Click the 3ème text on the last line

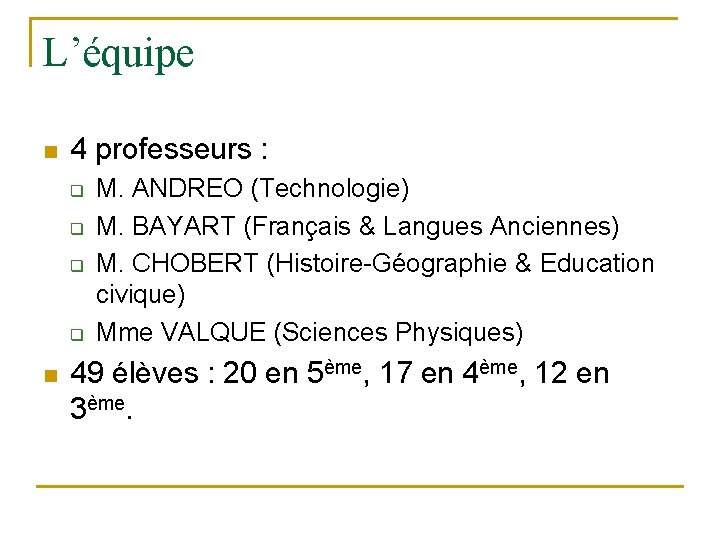97,406
